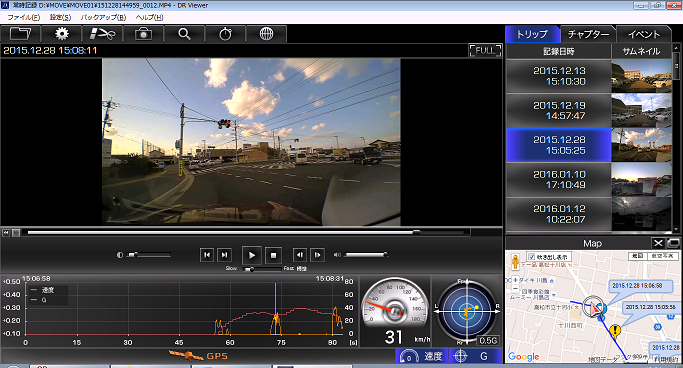This screenshot has width=683, height=368.
Task: Click the 記録日時 column header
Action: (558, 51)
